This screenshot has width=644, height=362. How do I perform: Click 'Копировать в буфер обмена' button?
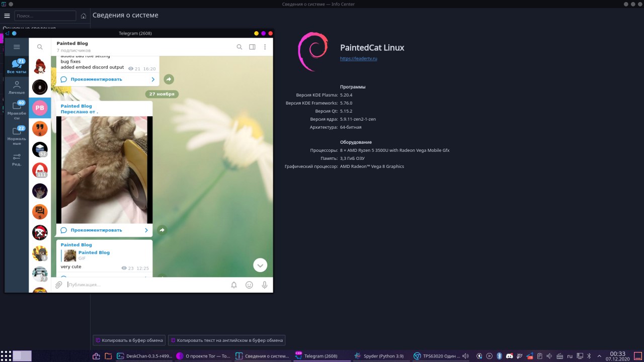[x=130, y=340]
